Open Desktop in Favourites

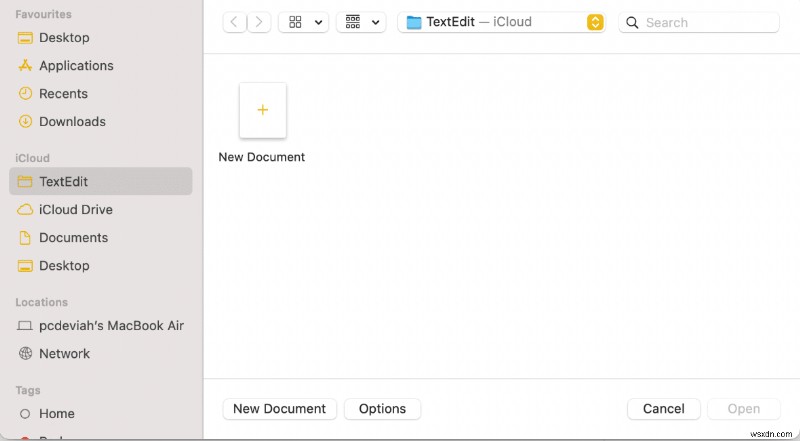tap(64, 38)
